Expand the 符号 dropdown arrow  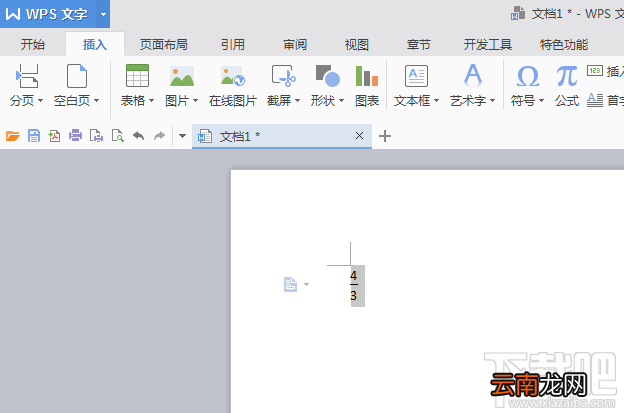[541, 101]
